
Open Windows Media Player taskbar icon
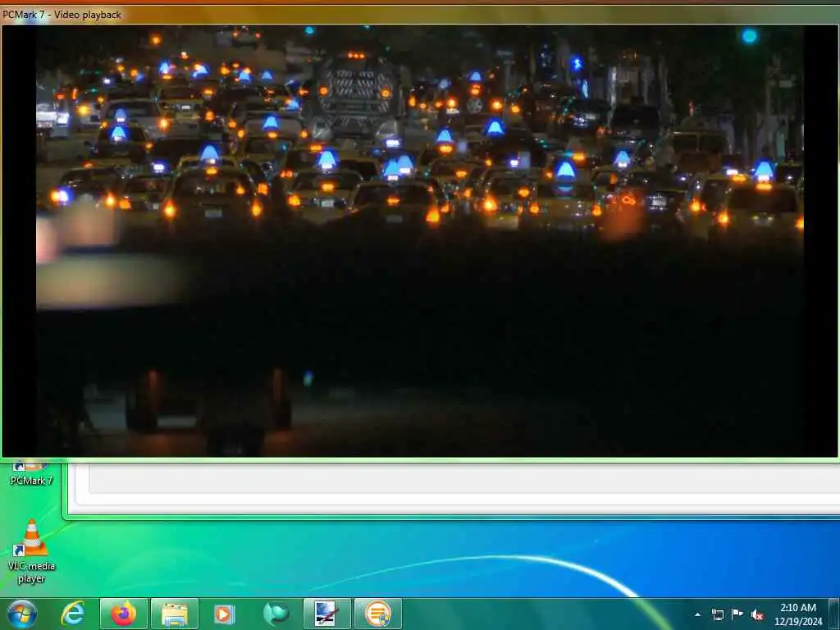point(225,614)
